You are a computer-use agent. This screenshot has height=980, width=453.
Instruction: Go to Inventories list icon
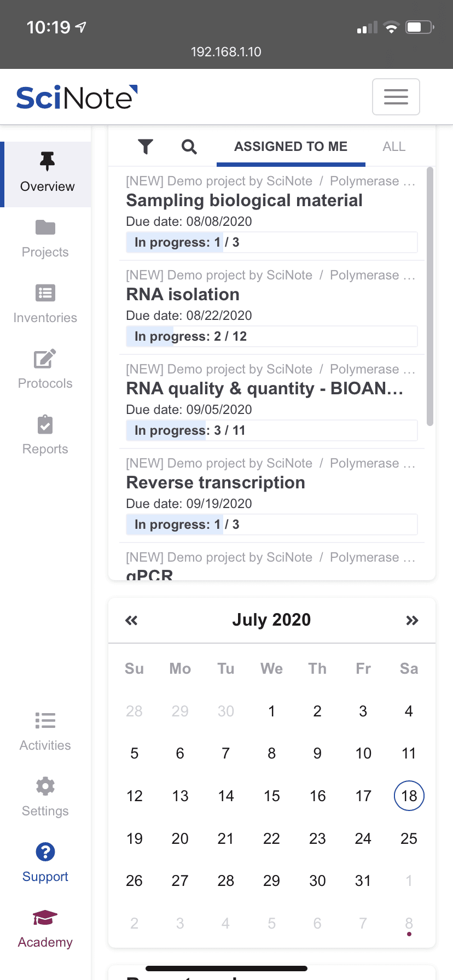[x=45, y=293]
